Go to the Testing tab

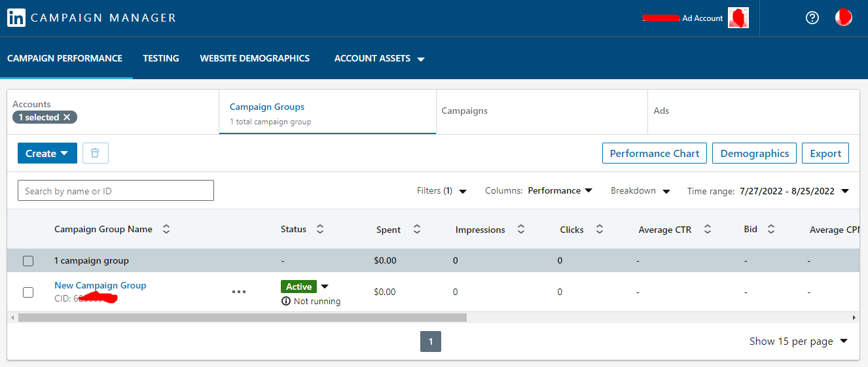161,58
